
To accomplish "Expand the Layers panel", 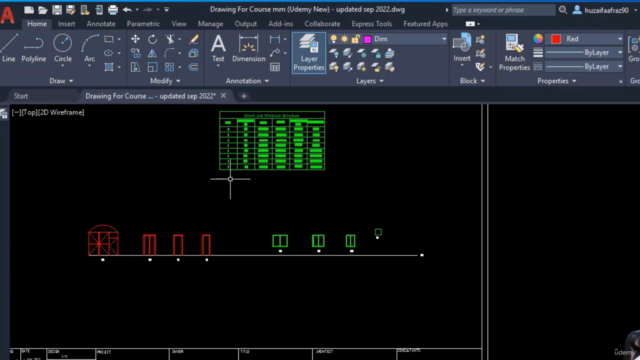I will pyautogui.click(x=370, y=81).
